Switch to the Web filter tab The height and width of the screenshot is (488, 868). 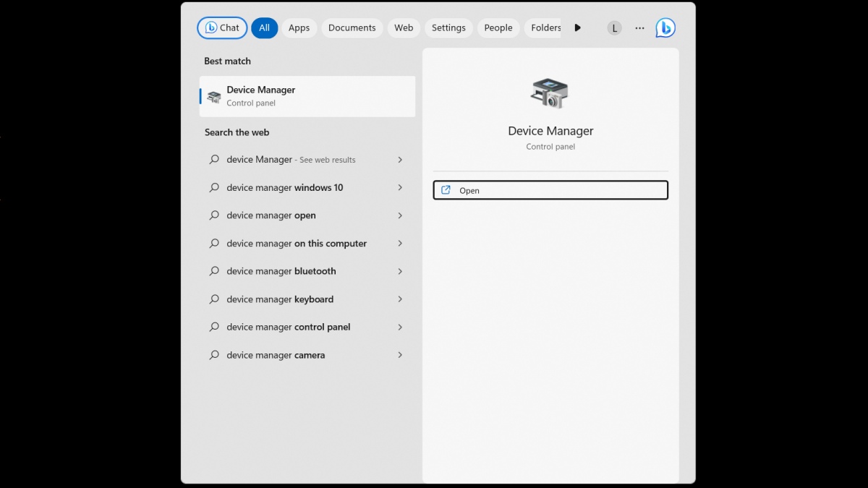[x=404, y=28]
